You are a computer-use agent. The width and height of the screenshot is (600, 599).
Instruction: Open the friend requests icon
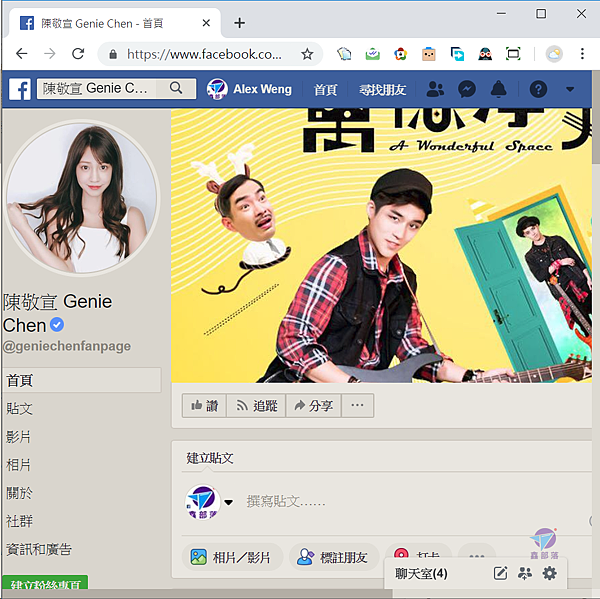point(435,89)
